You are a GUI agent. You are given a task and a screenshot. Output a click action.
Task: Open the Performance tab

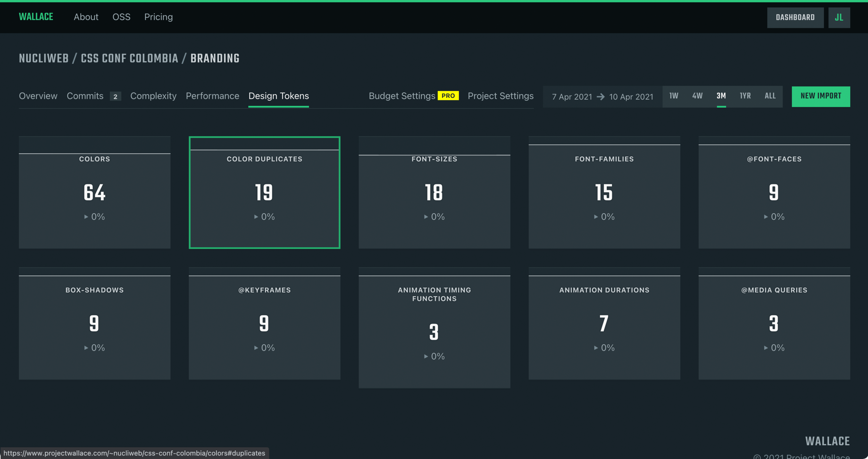click(212, 96)
